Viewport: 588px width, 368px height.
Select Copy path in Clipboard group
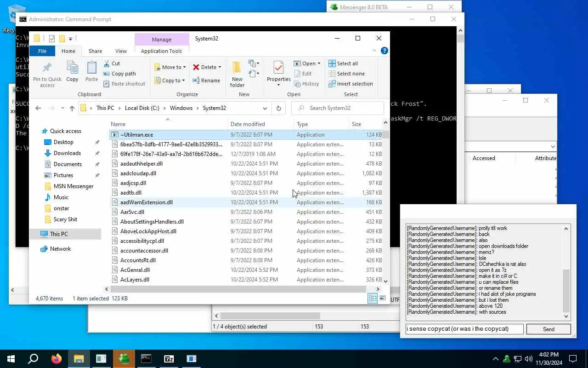coord(119,74)
